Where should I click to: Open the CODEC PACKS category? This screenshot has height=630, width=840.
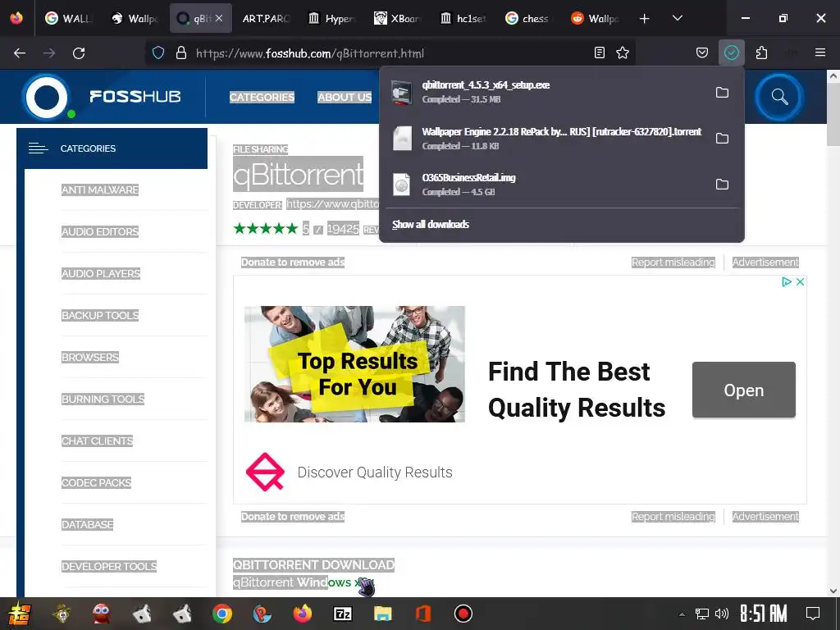97,482
